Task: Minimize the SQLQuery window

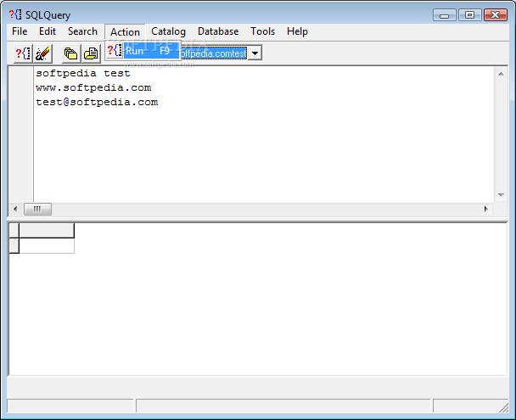Action: pos(444,15)
